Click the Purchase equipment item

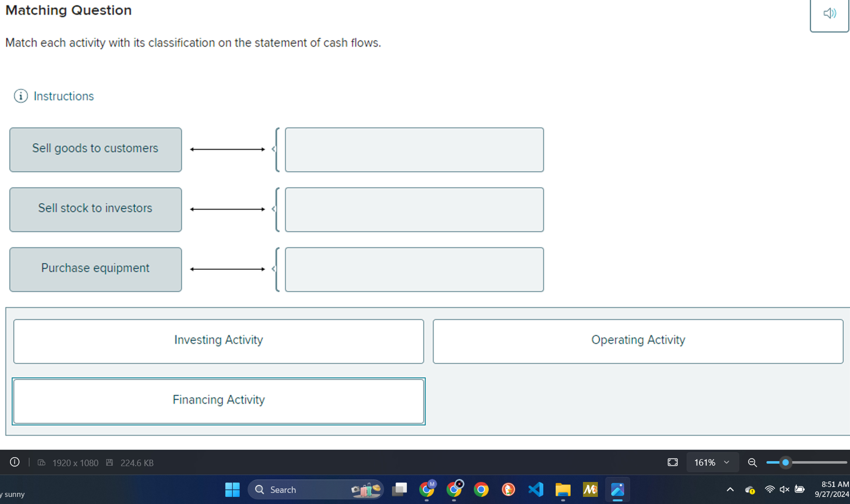pyautogui.click(x=95, y=269)
